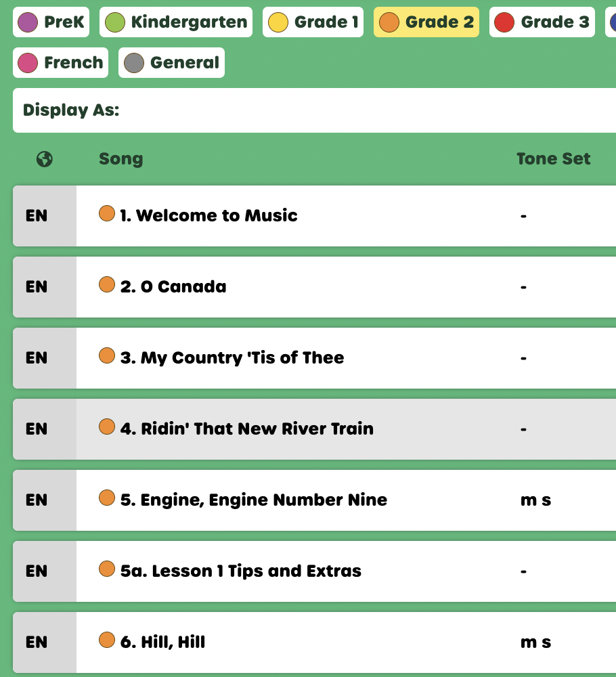616x677 pixels.
Task: Switch to the Kindergarten category
Action: [175, 21]
